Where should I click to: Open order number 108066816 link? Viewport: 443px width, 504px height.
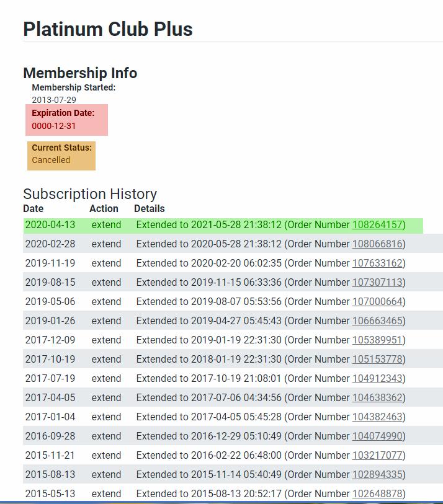[377, 244]
